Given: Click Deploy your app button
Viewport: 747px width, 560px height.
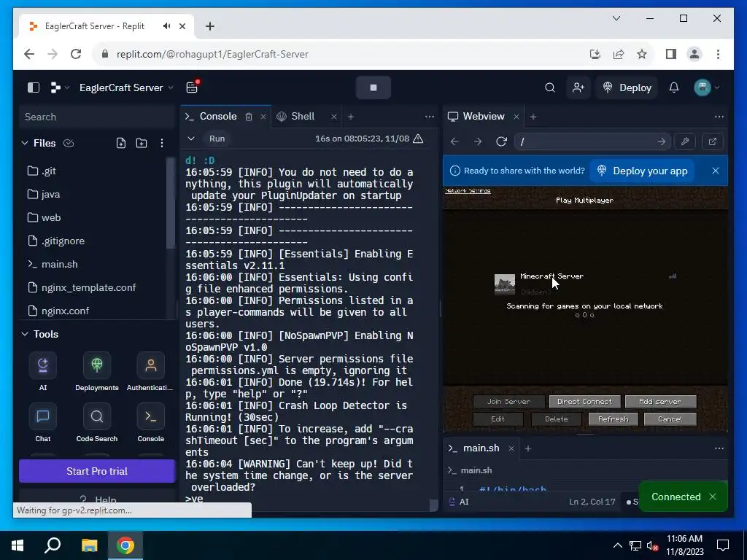Looking at the screenshot, I should click(x=643, y=171).
